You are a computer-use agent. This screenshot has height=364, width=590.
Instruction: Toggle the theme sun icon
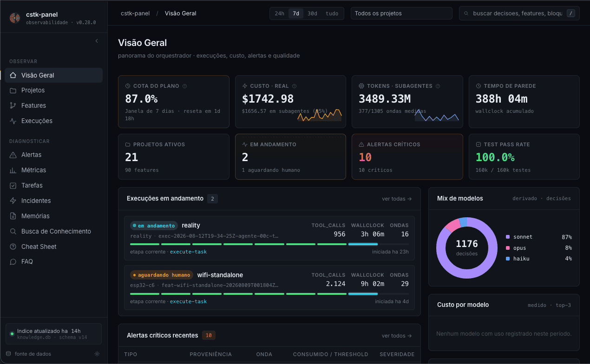[97, 354]
